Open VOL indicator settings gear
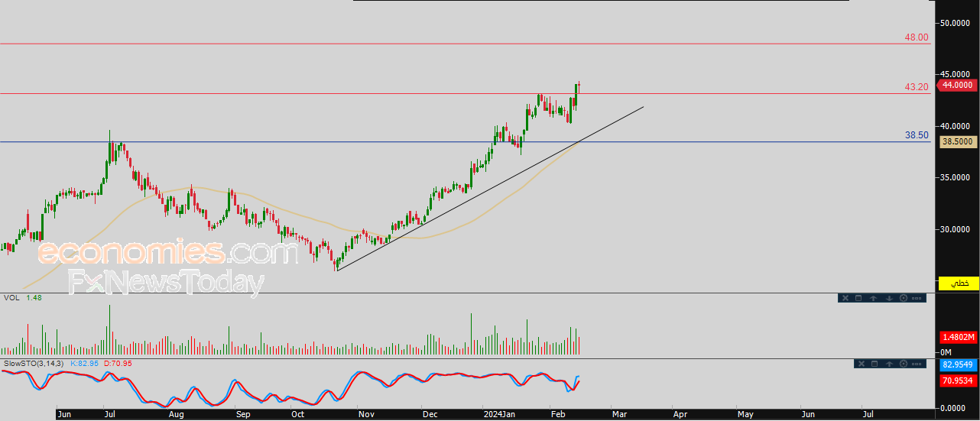 pos(904,298)
